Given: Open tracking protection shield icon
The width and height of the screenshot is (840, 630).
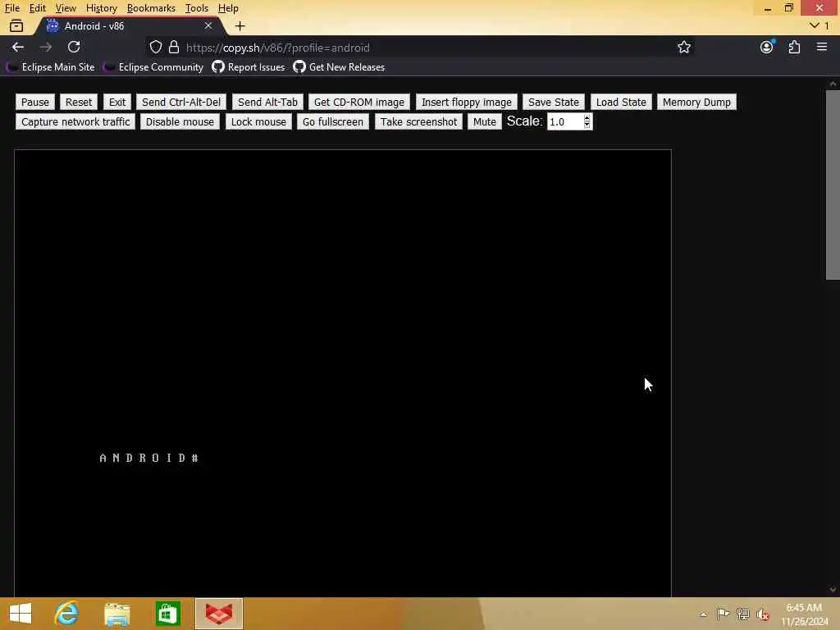Looking at the screenshot, I should 156,47.
